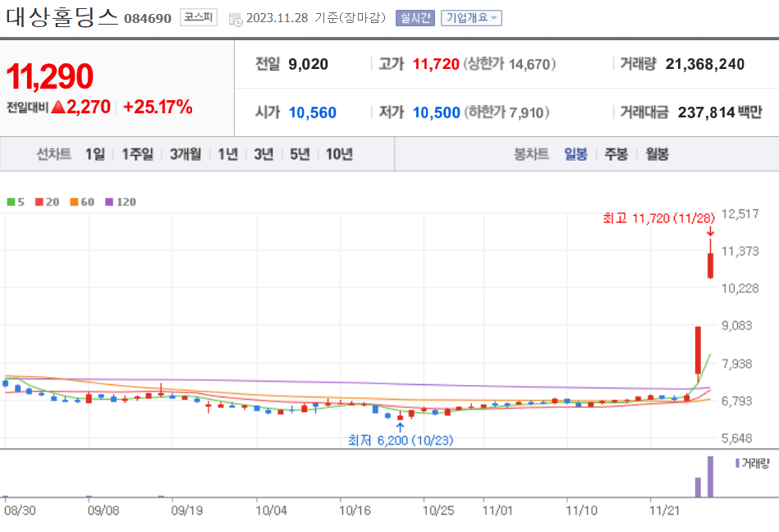Click the 11/21 date axis label
Screen dimensions: 779x532
665,511
